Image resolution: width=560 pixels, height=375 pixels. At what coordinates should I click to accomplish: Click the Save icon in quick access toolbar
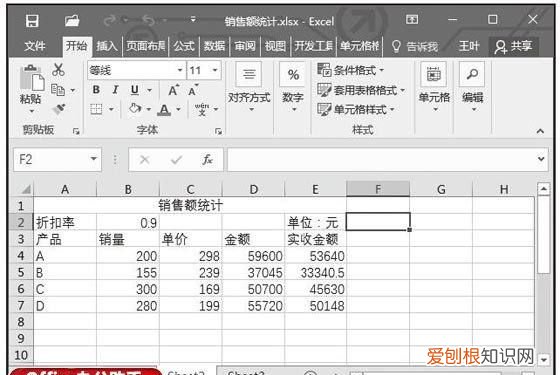pos(32,21)
